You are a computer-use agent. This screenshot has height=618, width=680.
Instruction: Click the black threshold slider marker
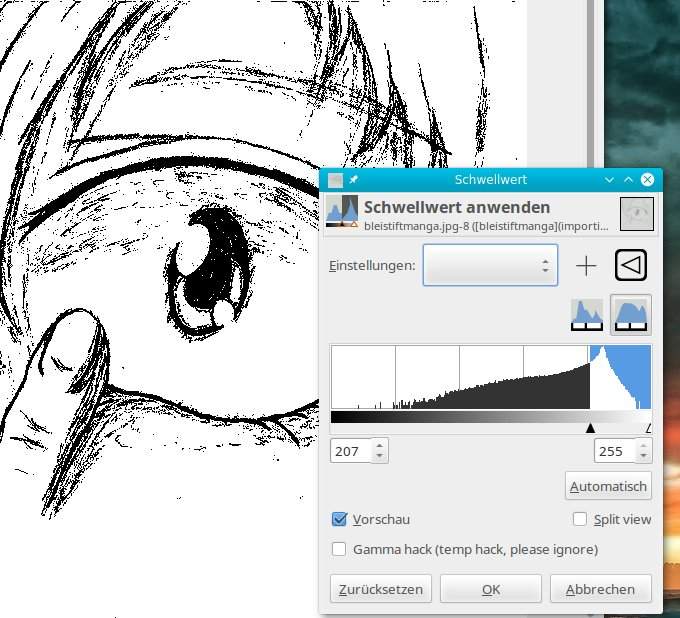590,428
